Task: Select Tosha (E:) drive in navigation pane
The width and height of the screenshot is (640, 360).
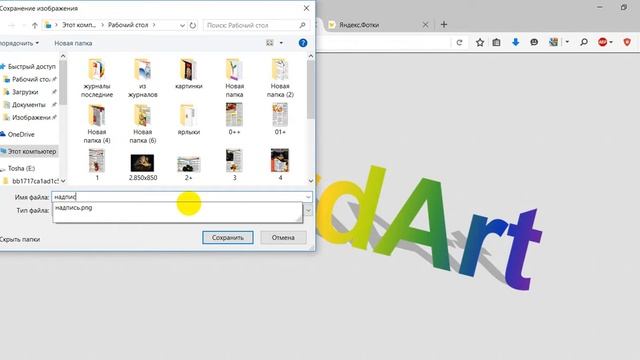Action: point(21,168)
